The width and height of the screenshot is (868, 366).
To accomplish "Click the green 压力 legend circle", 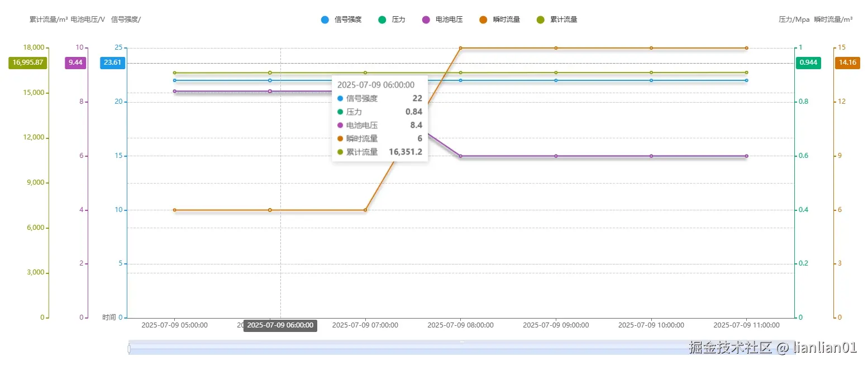I will click(x=382, y=20).
